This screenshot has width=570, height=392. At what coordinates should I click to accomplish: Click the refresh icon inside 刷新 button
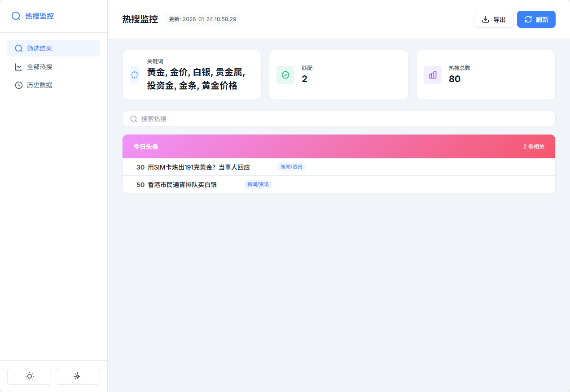click(528, 19)
